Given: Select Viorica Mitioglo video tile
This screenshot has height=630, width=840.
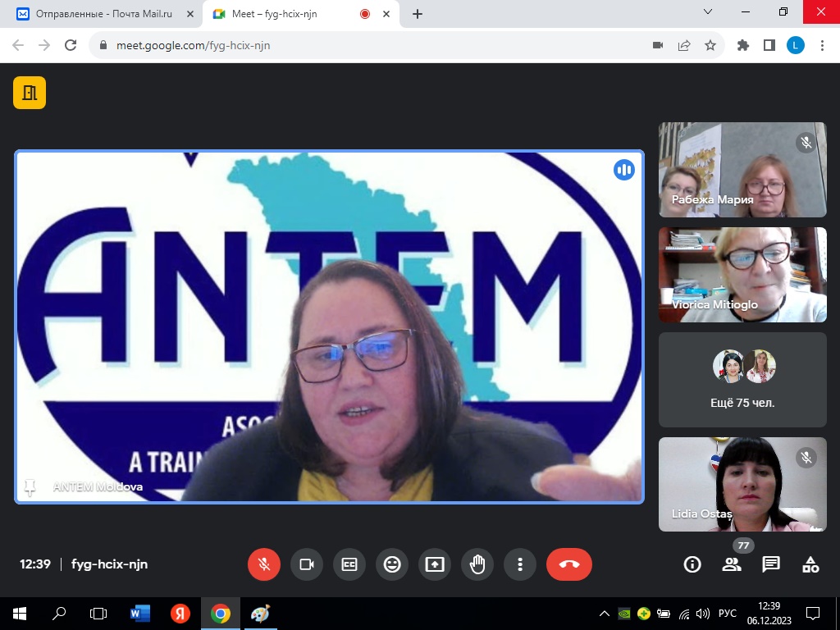Looking at the screenshot, I should click(742, 275).
